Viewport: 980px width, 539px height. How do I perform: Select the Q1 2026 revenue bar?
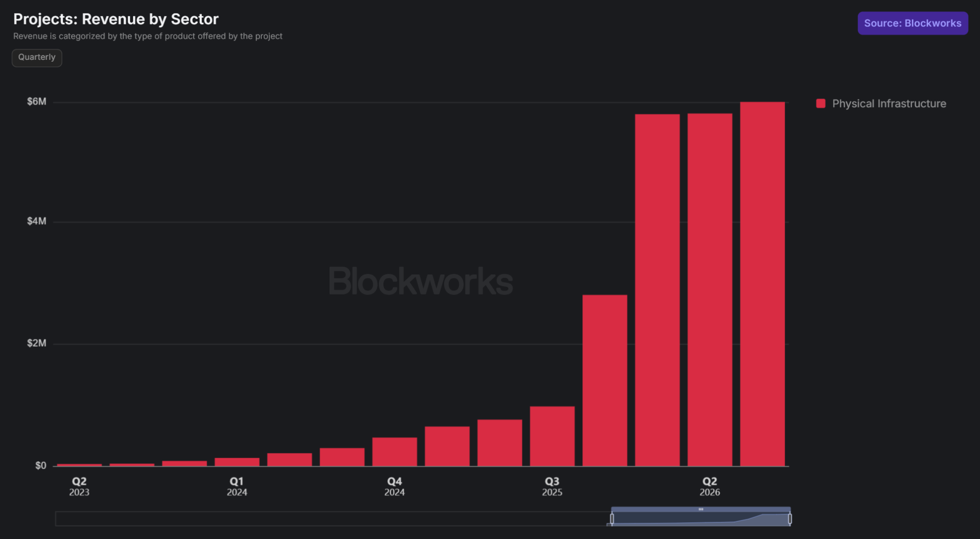tap(657, 290)
